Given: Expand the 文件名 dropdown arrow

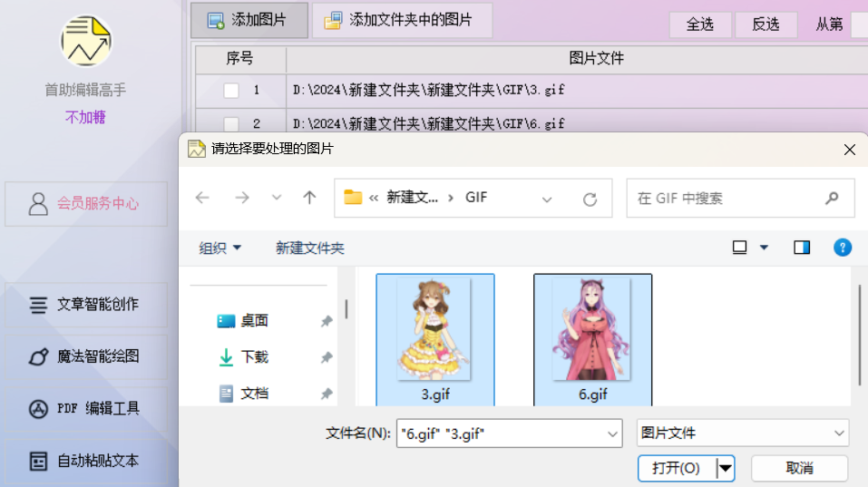Looking at the screenshot, I should (x=612, y=433).
